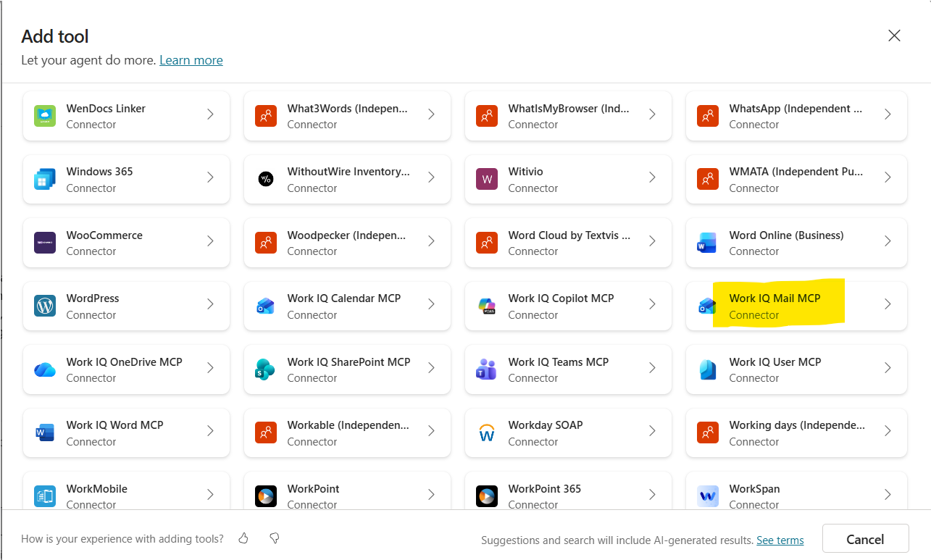Click the What3Words connector icon

coord(266,116)
